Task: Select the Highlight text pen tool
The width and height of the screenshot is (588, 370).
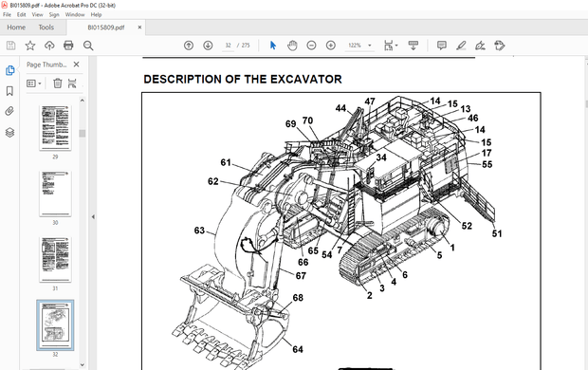Action: click(461, 46)
